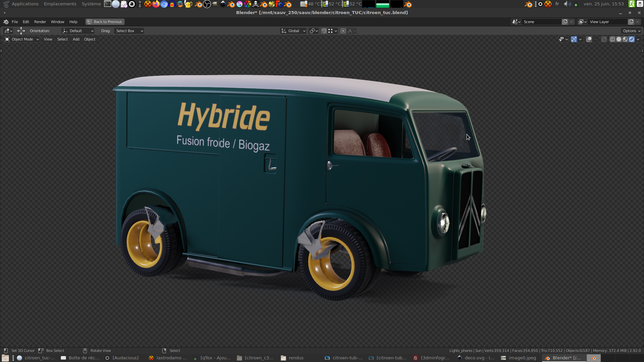Open proportional editing falloff selector
The image size is (644, 362).
click(352, 31)
